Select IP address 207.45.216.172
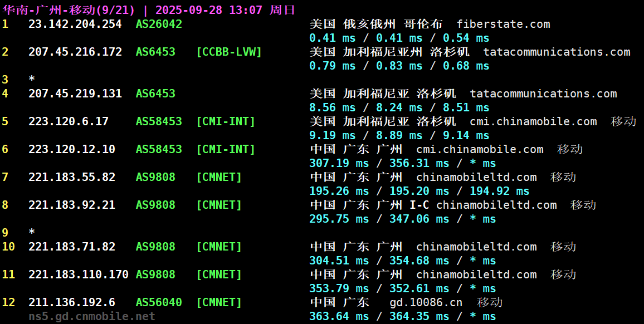644x324 pixels. [x=75, y=52]
